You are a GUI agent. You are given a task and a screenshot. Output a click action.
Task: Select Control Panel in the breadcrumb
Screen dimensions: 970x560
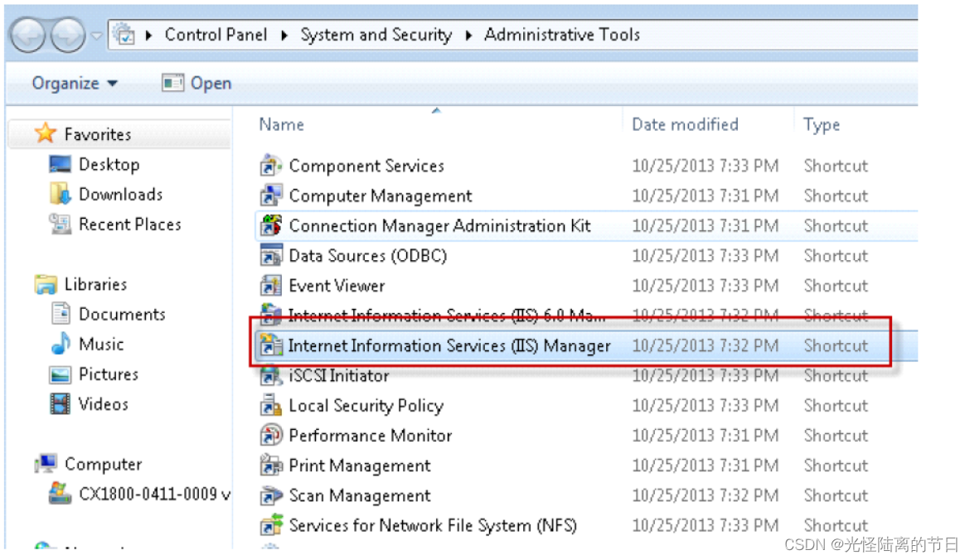tap(216, 35)
